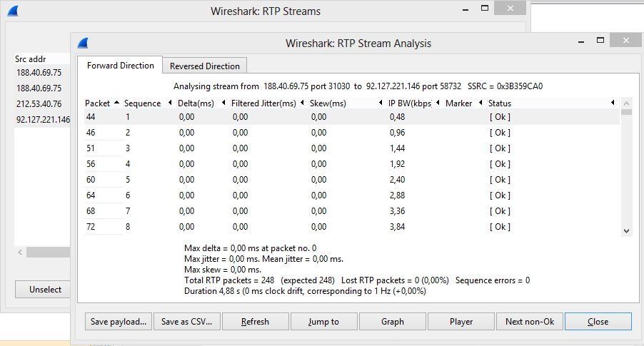644x346 pixels.
Task: Sort by Packet column ascending arrow
Action: coord(116,103)
